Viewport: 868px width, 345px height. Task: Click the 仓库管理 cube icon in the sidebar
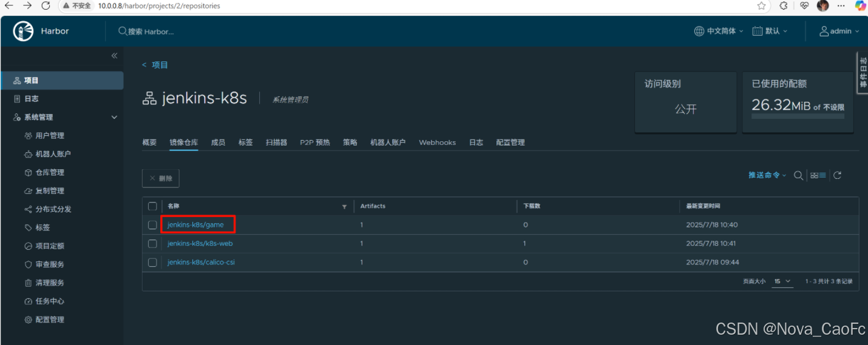tap(28, 172)
